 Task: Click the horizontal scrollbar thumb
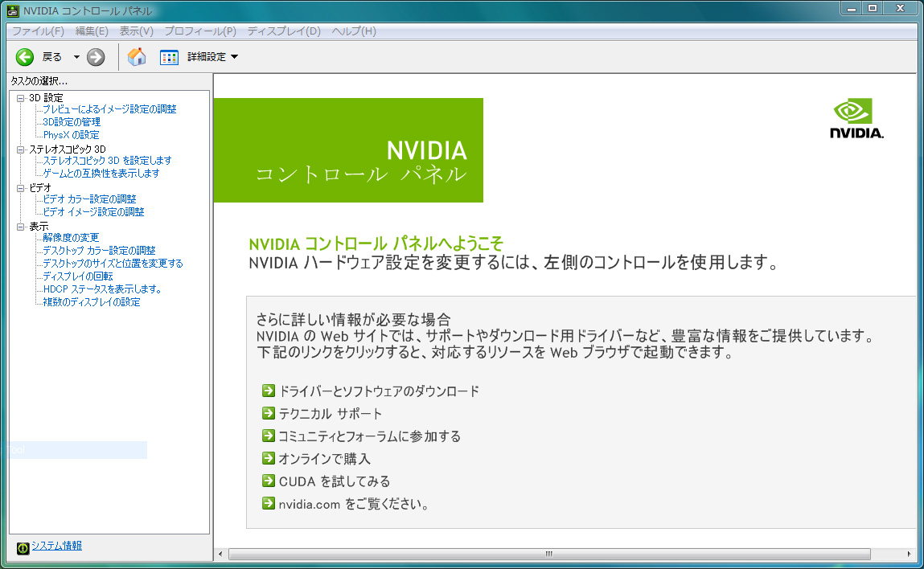[x=549, y=555]
